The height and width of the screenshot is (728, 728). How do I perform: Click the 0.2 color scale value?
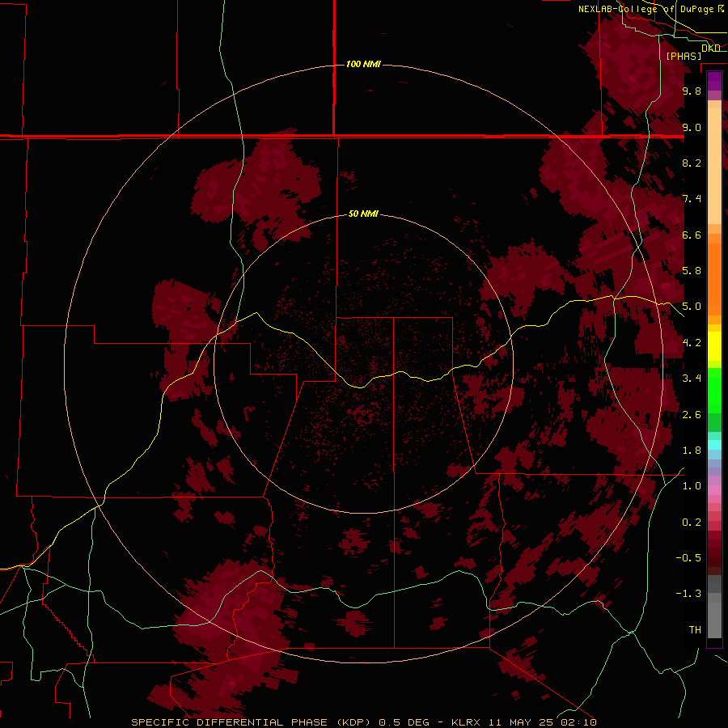click(692, 523)
